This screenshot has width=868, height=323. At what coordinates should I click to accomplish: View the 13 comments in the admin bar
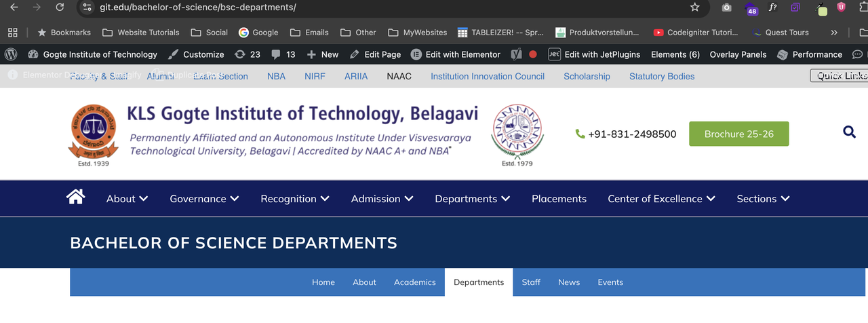tap(283, 54)
